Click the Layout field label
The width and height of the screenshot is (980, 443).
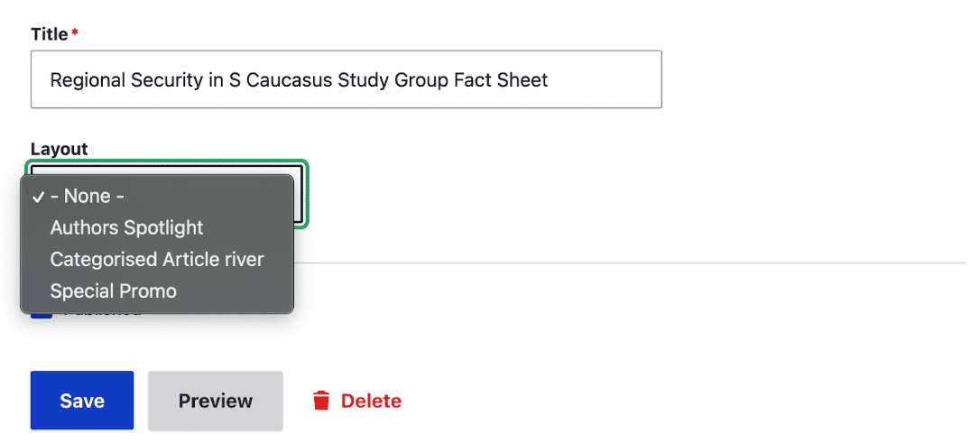tap(59, 150)
